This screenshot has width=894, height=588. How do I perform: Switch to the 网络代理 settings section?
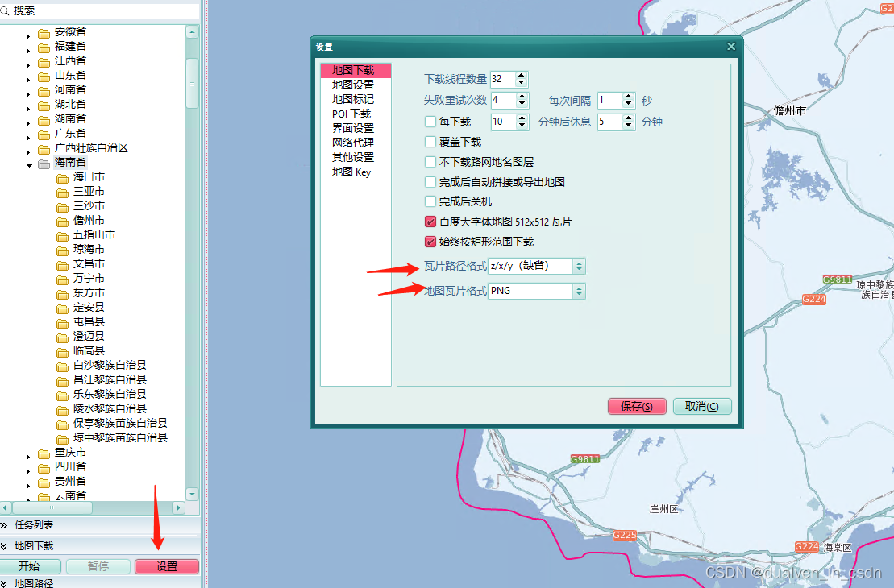pos(351,142)
